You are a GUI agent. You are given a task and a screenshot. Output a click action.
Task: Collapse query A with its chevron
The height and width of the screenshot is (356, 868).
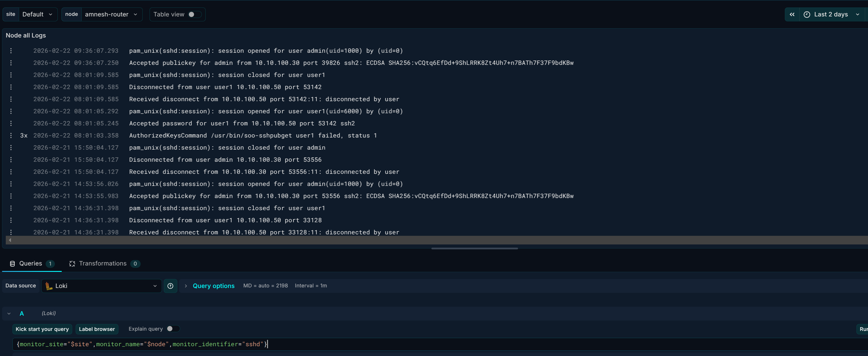tap(9, 313)
